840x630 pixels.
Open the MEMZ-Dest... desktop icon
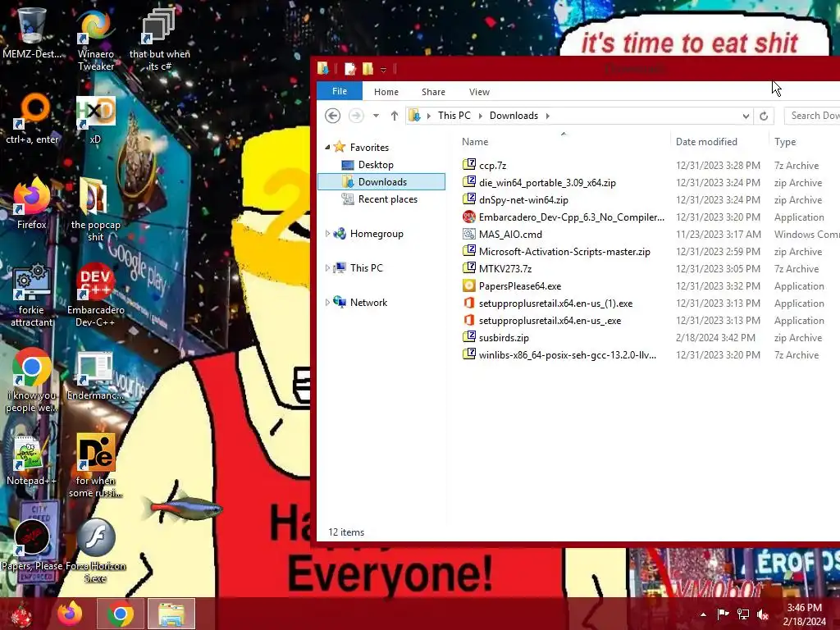click(32, 34)
